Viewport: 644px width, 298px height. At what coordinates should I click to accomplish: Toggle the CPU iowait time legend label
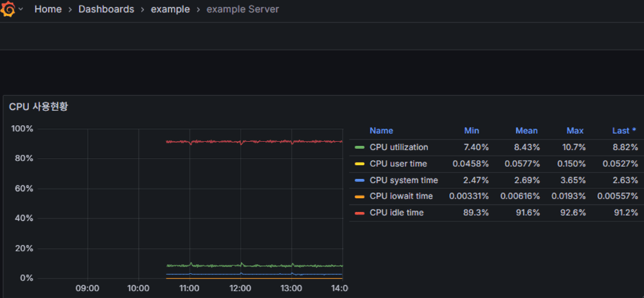click(401, 196)
